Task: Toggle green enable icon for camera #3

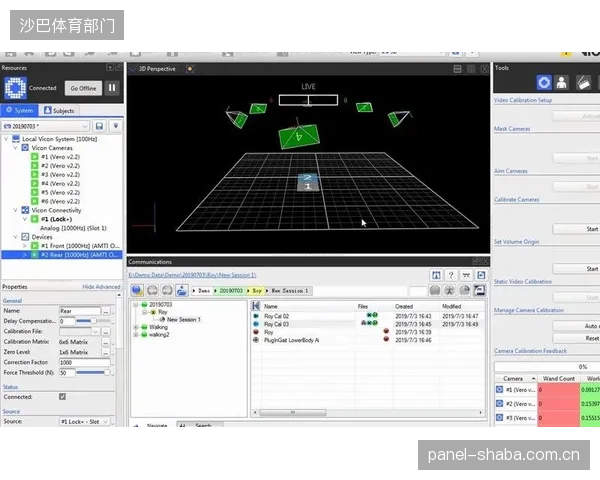Action: 34,174
